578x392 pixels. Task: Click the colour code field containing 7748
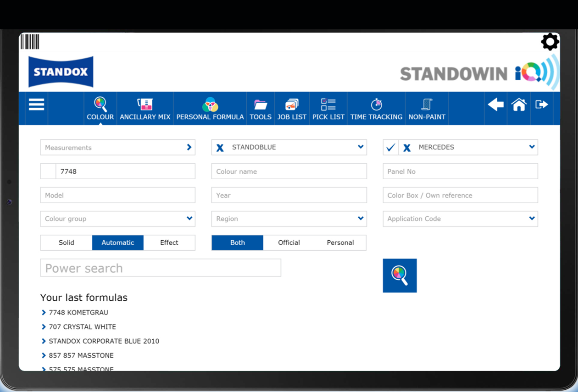(125, 171)
